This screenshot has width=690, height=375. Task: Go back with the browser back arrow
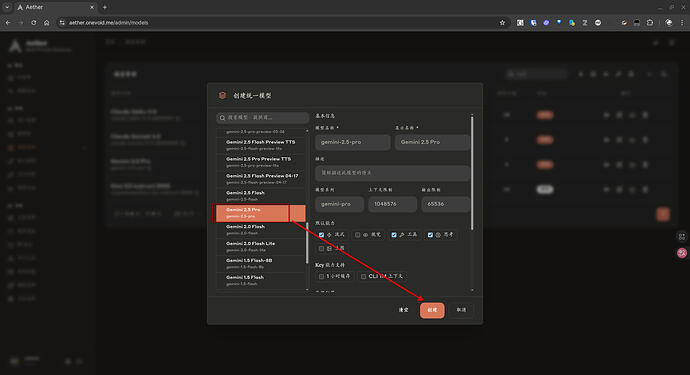(8, 22)
